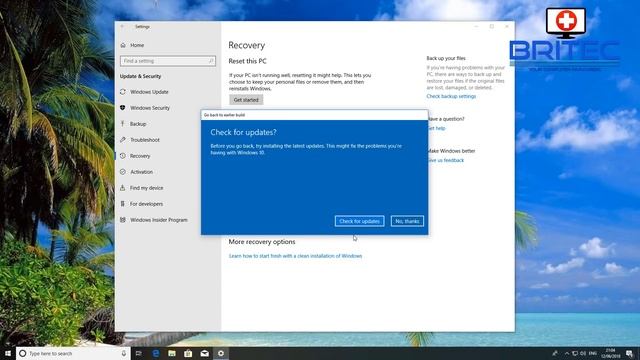The height and width of the screenshot is (360, 640).
Task: Click the No, thanks button
Action: point(407,221)
